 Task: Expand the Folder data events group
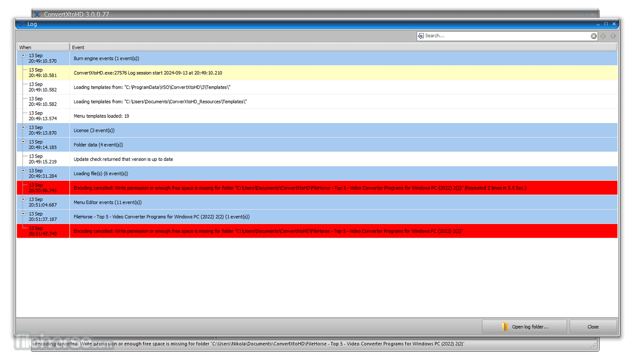24,142
